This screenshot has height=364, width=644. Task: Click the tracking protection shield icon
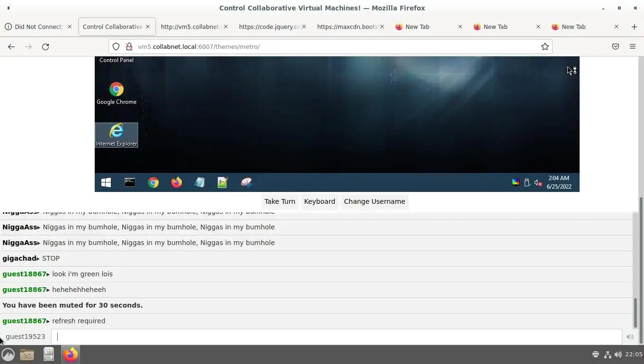116,46
